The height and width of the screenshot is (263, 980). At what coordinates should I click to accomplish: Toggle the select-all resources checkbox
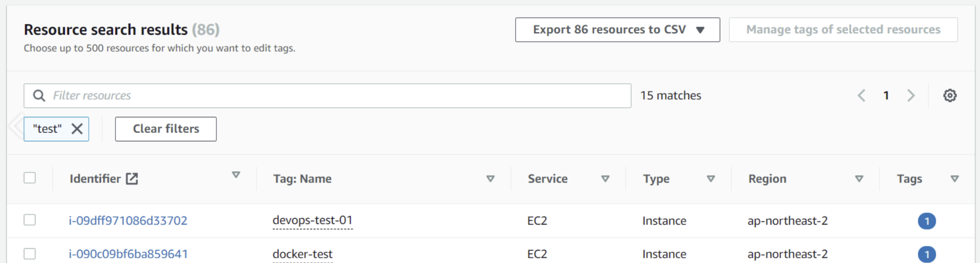[30, 178]
